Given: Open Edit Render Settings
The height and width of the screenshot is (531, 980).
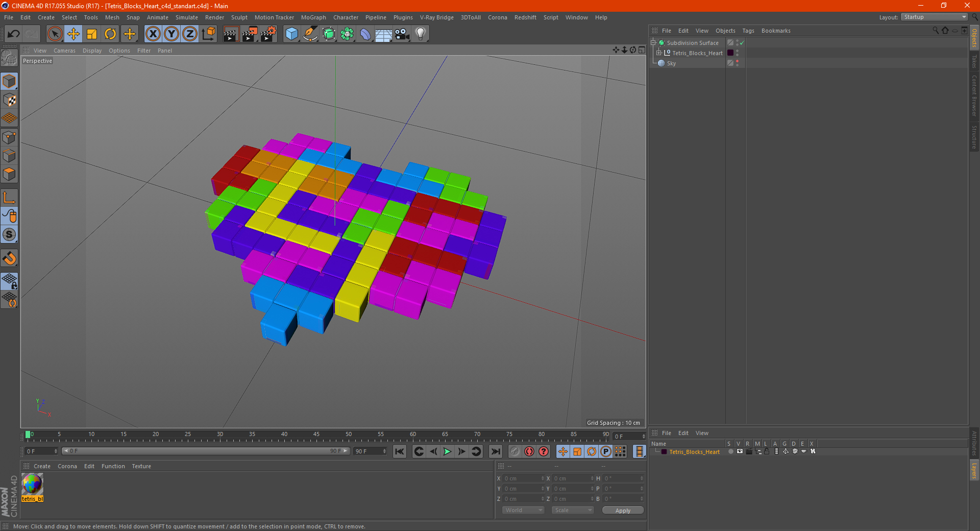Looking at the screenshot, I should (x=268, y=34).
